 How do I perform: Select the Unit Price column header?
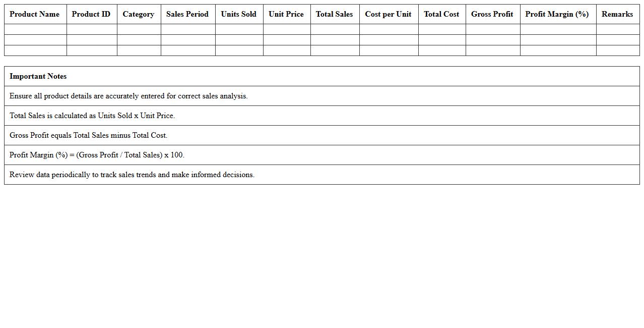click(286, 14)
